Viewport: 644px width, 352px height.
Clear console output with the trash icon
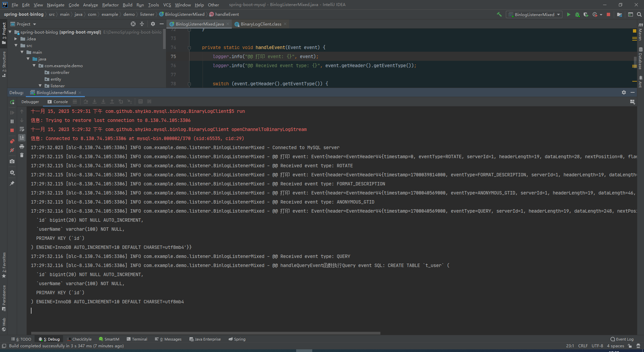(x=22, y=155)
